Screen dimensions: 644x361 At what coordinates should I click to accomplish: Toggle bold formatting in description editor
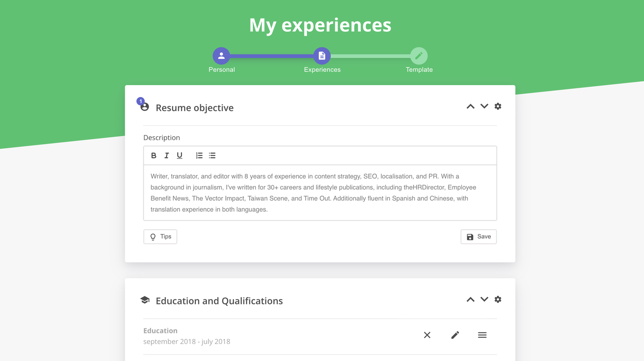tap(154, 156)
